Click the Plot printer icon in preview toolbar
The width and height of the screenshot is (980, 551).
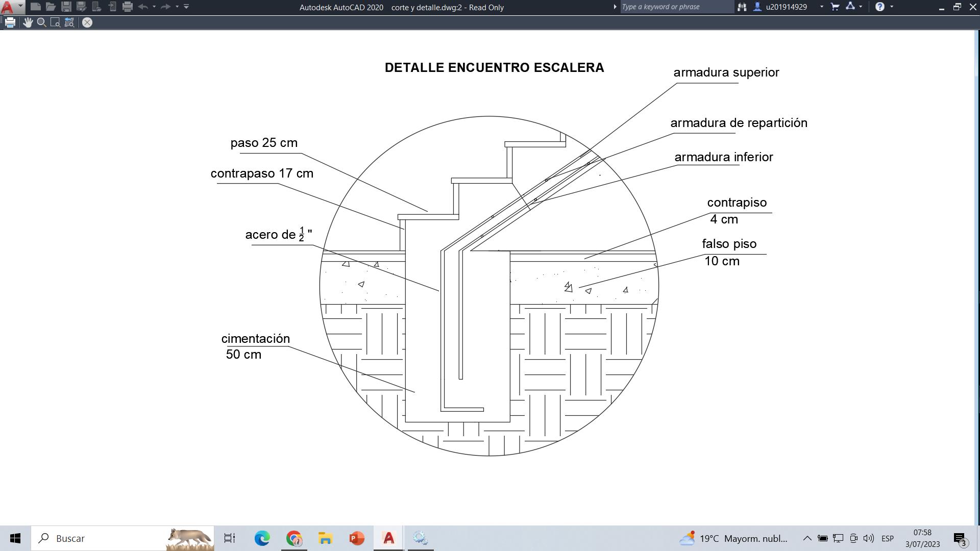click(10, 22)
